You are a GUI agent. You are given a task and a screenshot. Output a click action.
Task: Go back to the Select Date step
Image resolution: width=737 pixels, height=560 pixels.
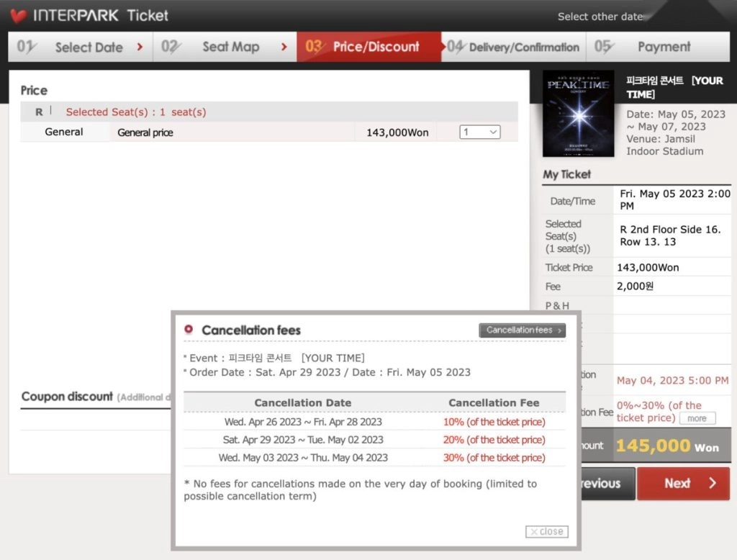point(81,48)
